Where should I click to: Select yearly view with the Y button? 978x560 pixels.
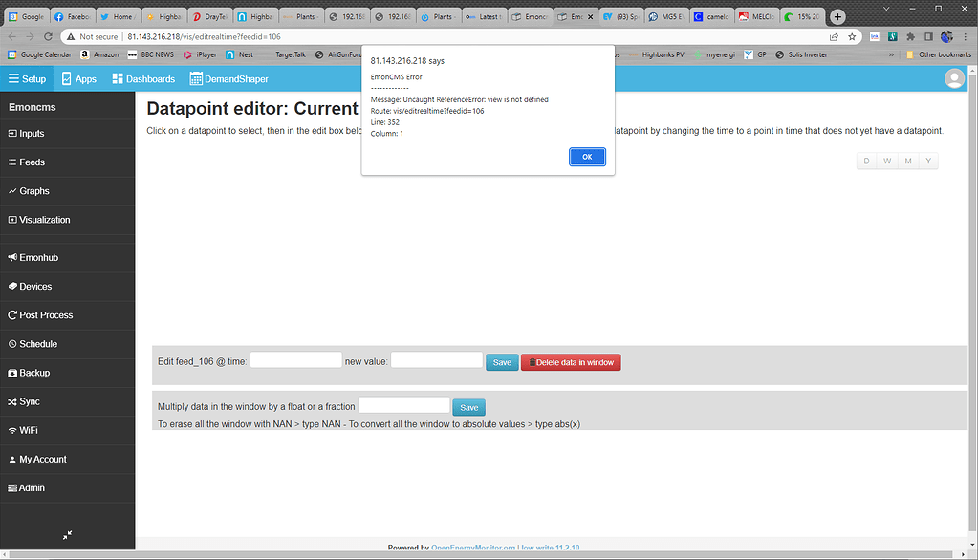[929, 161]
